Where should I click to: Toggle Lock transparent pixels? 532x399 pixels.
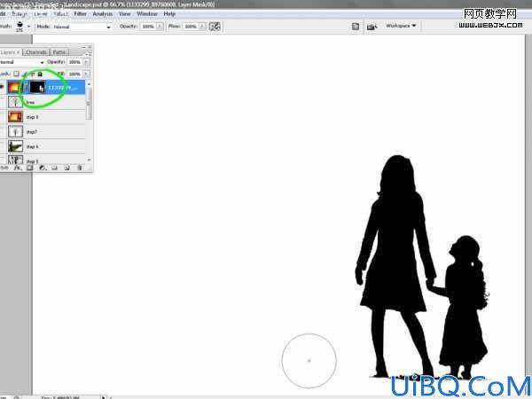click(x=16, y=74)
